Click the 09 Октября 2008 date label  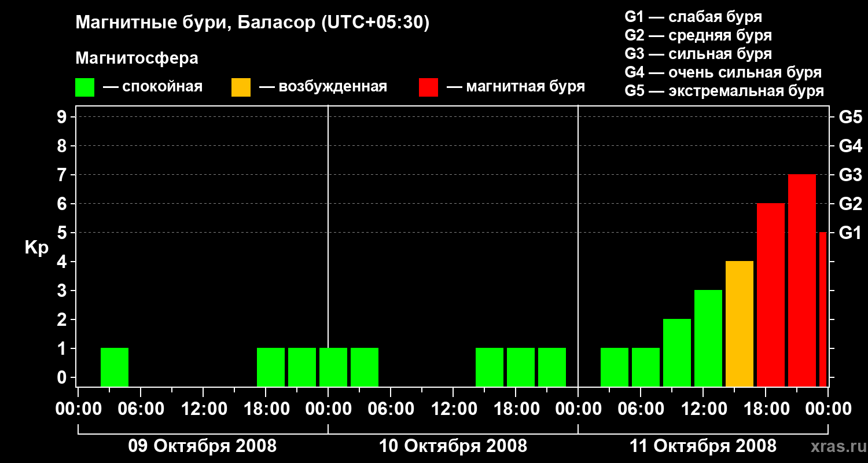pyautogui.click(x=202, y=446)
